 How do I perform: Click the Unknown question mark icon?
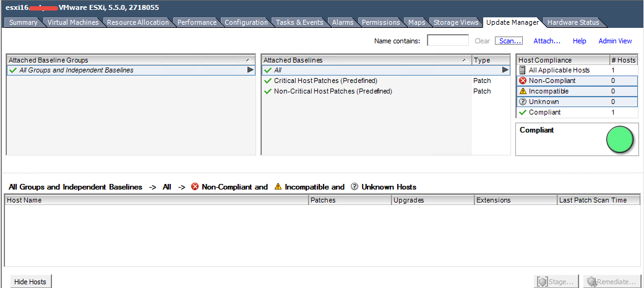pos(522,102)
